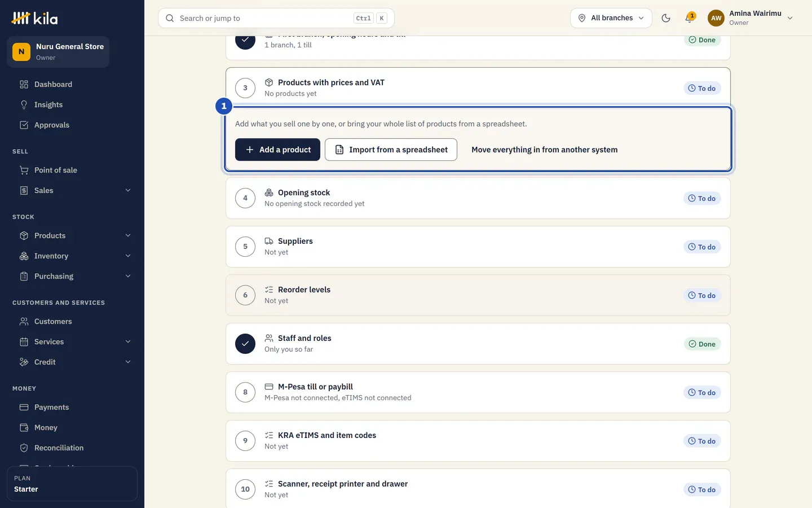This screenshot has height=508, width=812.
Task: Click the Credit handshake icon
Action: coord(24,362)
